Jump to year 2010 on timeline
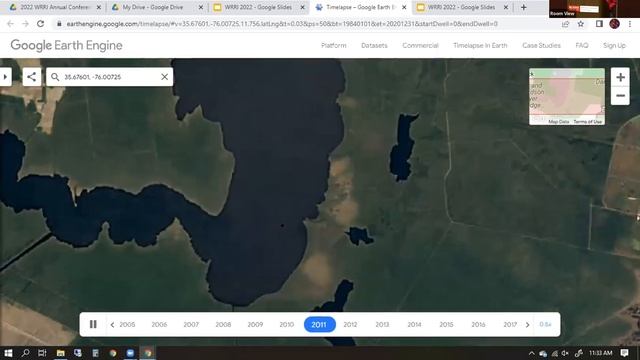This screenshot has width=640, height=360. [287, 324]
